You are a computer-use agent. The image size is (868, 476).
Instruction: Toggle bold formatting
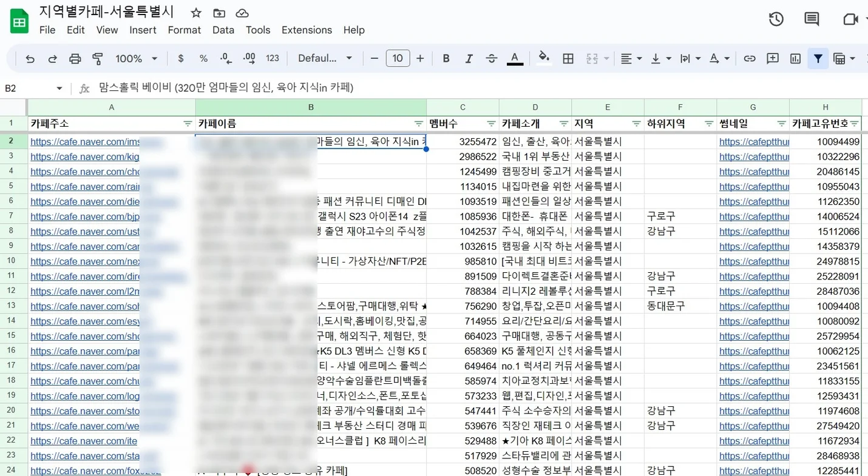[x=446, y=59]
